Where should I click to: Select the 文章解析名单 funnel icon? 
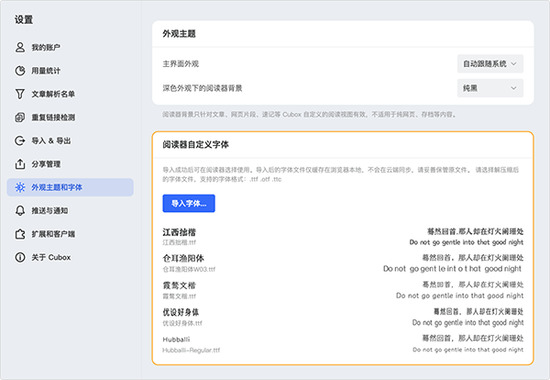[x=20, y=94]
